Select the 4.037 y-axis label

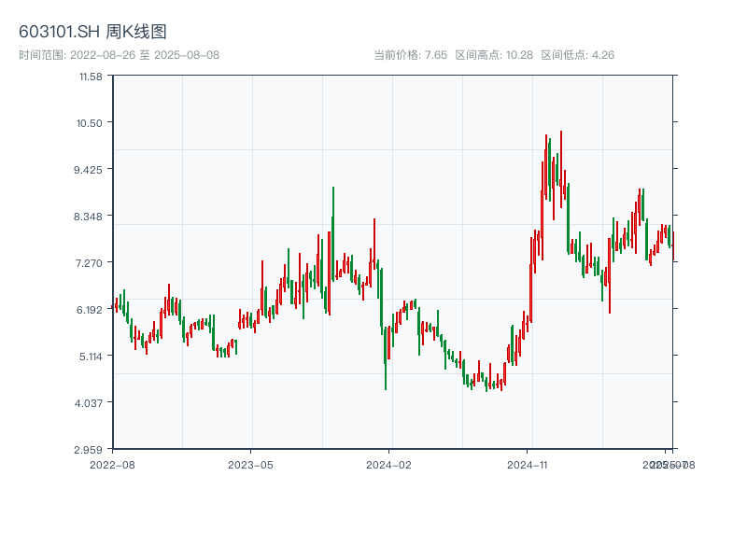click(x=90, y=403)
